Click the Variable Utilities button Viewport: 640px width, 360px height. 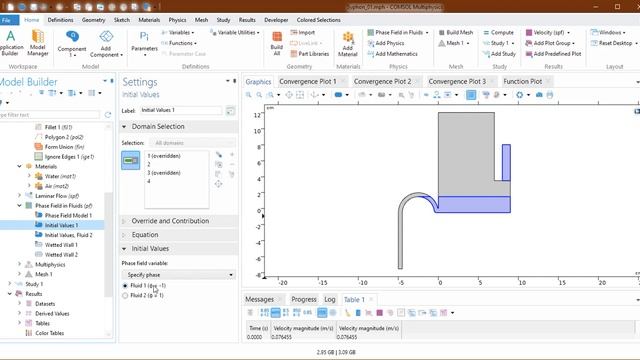coord(235,32)
